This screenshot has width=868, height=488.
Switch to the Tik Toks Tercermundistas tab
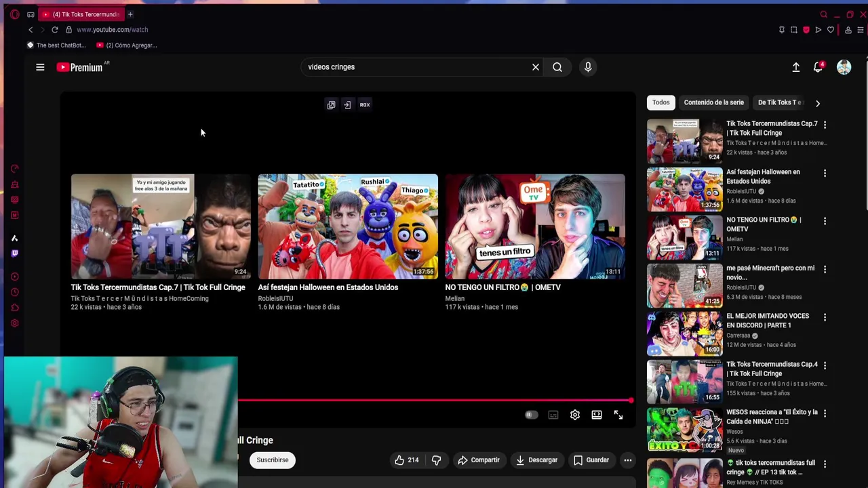(x=80, y=14)
